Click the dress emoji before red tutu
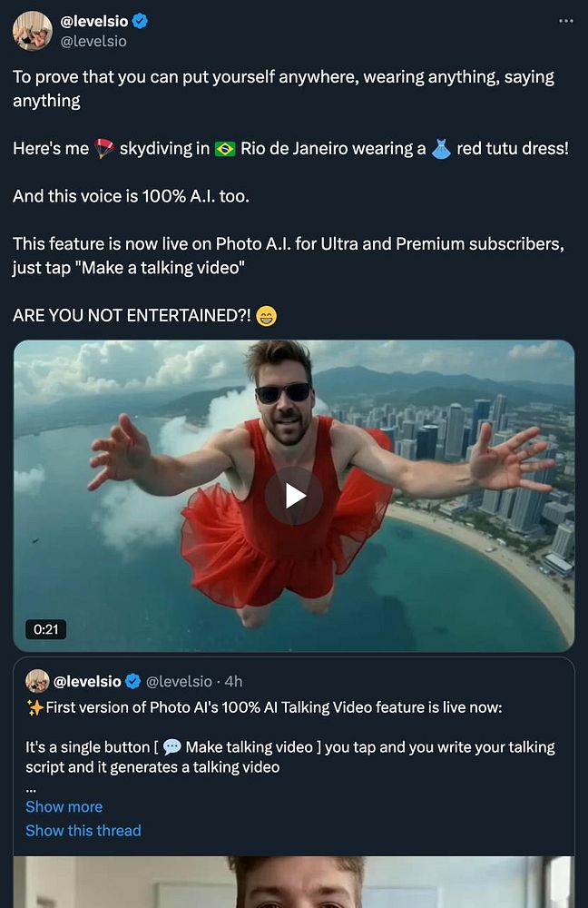The height and width of the screenshot is (908, 588). tap(440, 149)
